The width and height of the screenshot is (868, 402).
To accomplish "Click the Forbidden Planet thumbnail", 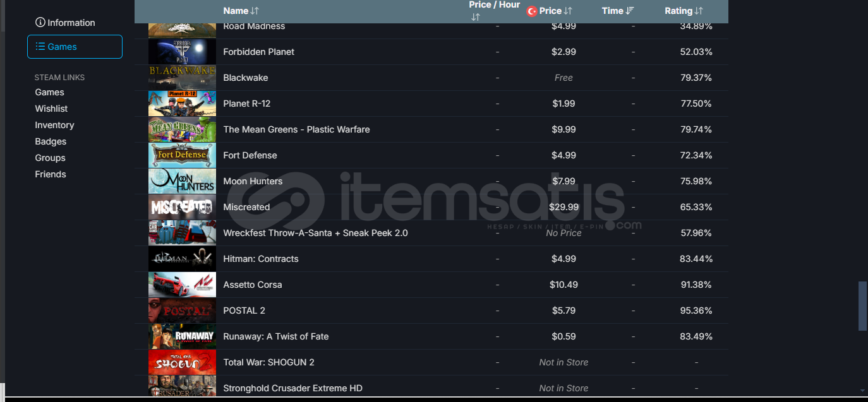I will (182, 52).
